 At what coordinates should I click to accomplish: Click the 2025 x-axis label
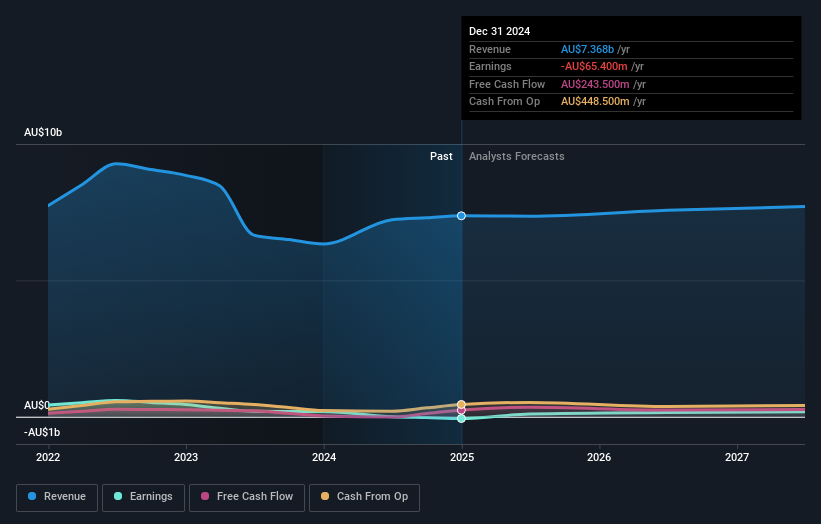462,457
